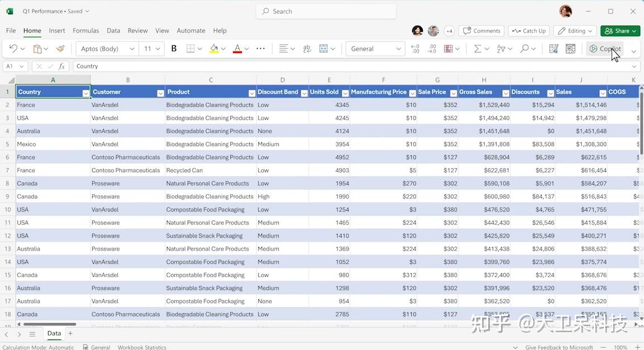Activate the Format Painter brush
644x350 pixels.
click(60, 49)
